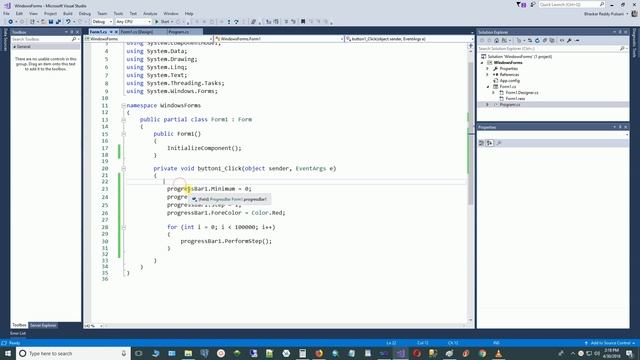This screenshot has height=360, width=640.
Task: Open Firefox from the Windows taskbar
Action: point(319,353)
